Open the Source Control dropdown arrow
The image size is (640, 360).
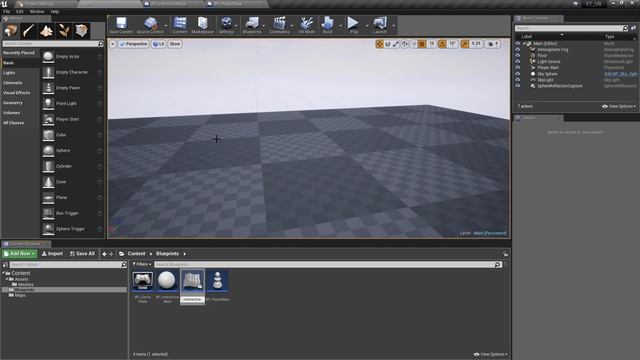pos(166,26)
